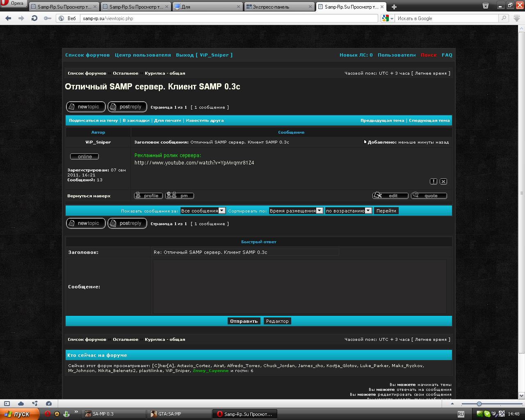The width and height of the screenshot is (525, 420).
Task: Open 'Список форумов' in top navigation
Action: [87, 55]
